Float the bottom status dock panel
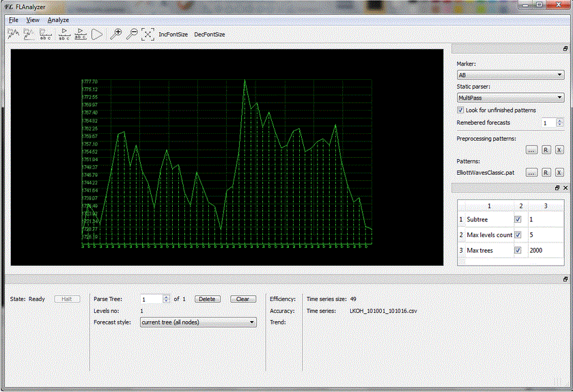This screenshot has height=392, width=573. pyautogui.click(x=565, y=279)
